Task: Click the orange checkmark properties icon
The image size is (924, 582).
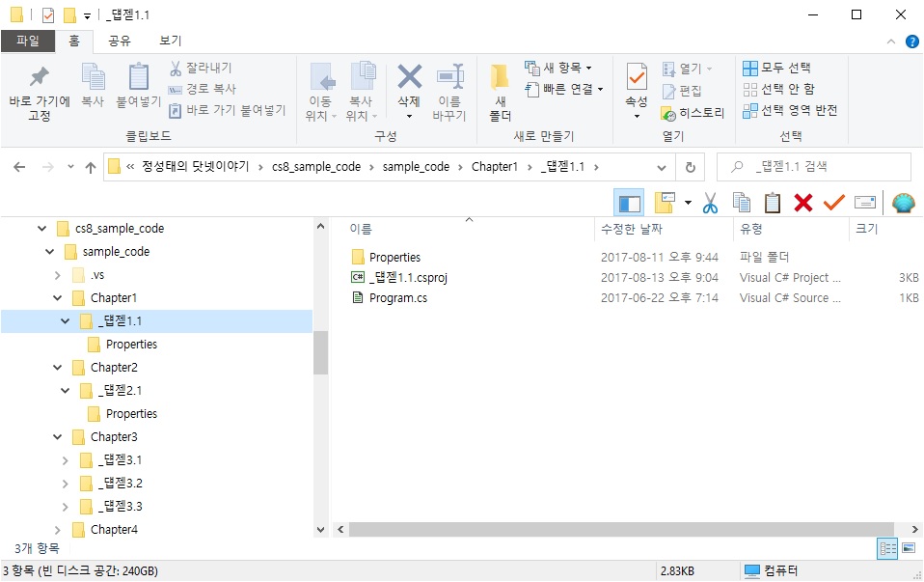Action: coord(833,203)
